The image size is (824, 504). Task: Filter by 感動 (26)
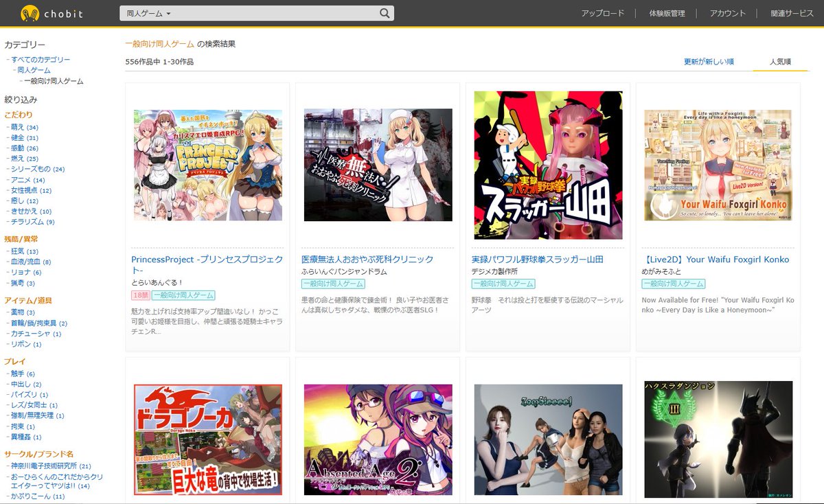pos(25,148)
